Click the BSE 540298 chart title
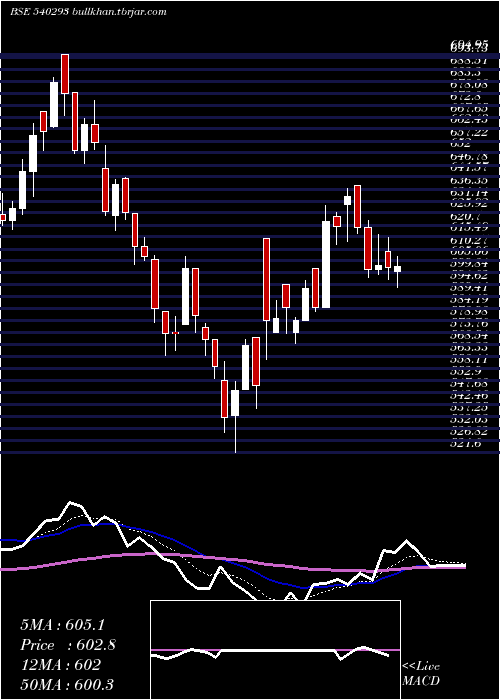 click(x=40, y=12)
